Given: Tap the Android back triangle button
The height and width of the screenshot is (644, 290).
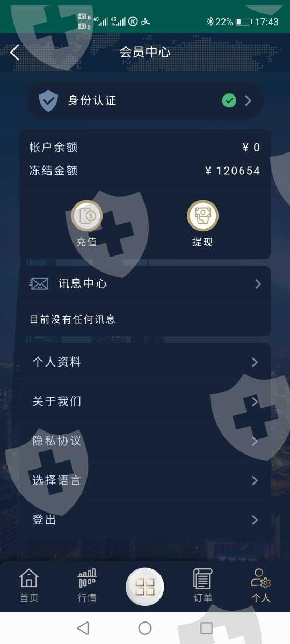Looking at the screenshot, I should (83, 628).
